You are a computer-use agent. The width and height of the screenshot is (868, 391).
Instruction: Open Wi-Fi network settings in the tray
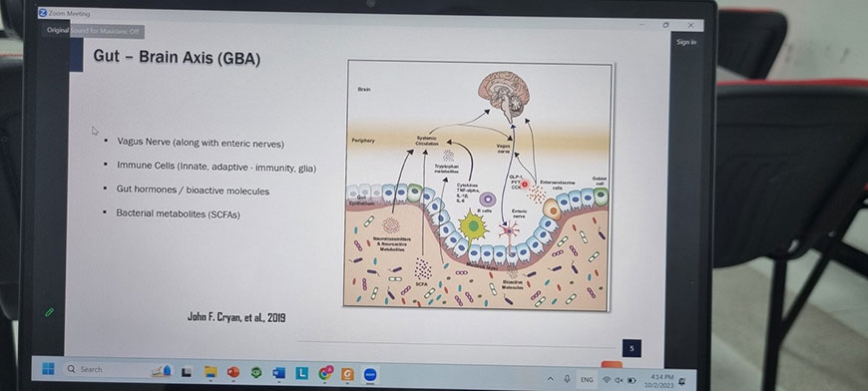[x=607, y=380]
